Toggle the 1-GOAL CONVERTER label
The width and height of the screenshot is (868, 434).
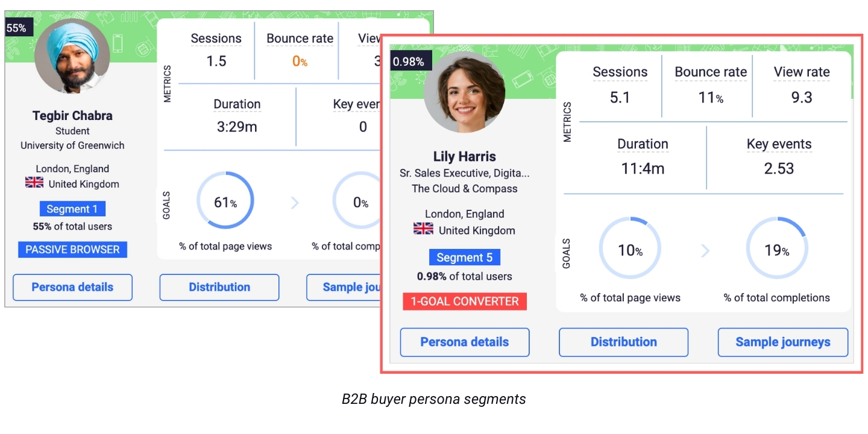464,301
